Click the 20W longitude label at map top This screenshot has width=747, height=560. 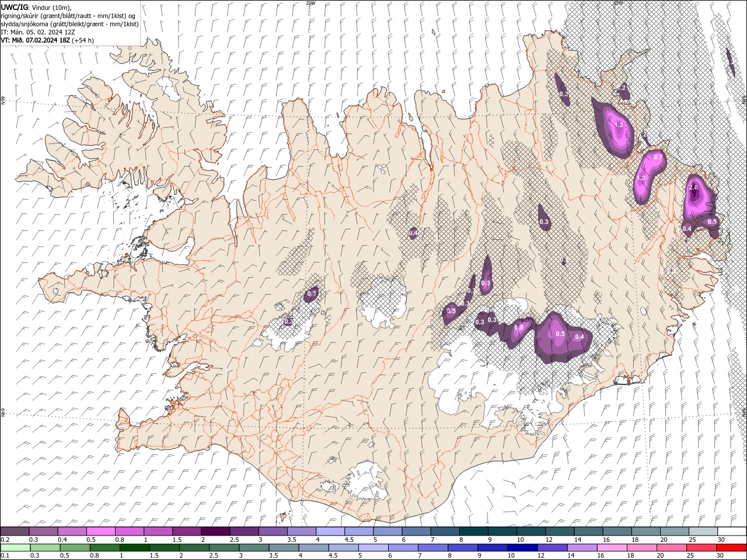pos(310,3)
